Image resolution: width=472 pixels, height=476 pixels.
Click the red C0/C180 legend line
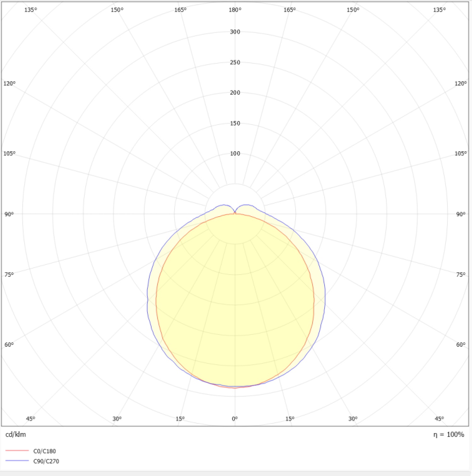(x=17, y=451)
